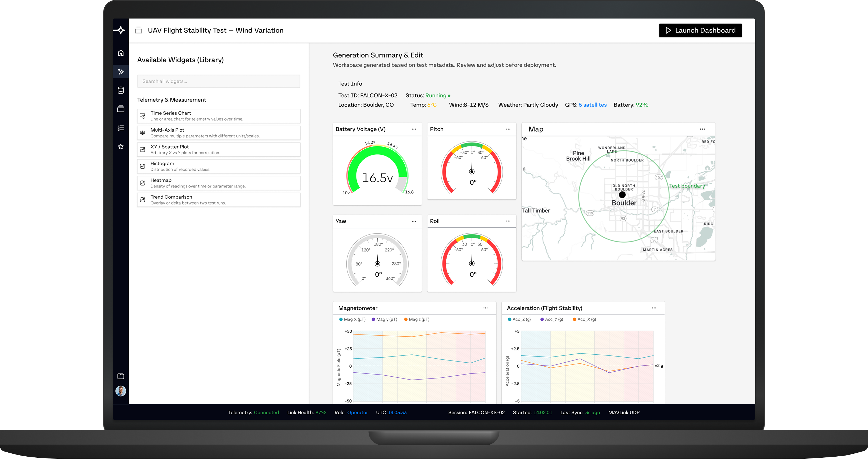Click the Telemetry Connected status
868x459 pixels.
[254, 412]
